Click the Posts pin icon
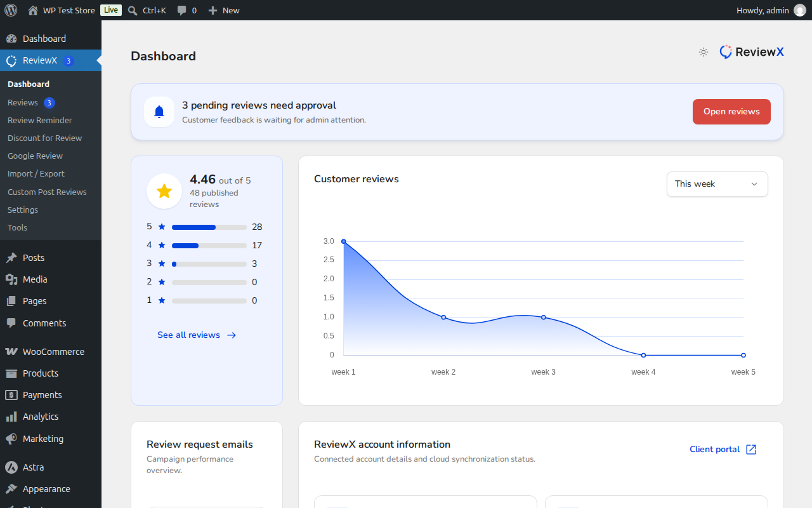This screenshot has width=812, height=508. pyautogui.click(x=11, y=258)
